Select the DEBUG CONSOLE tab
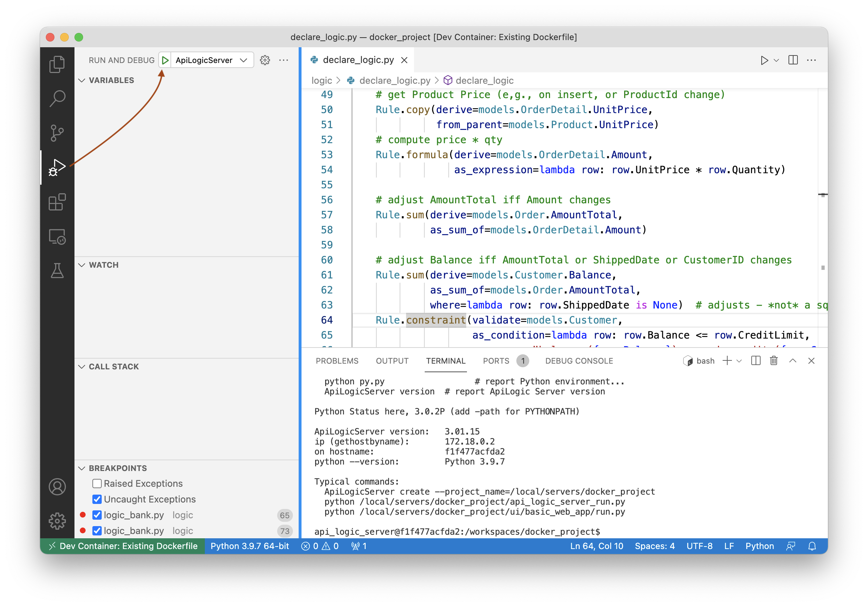Image resolution: width=868 pixels, height=607 pixels. tap(580, 360)
